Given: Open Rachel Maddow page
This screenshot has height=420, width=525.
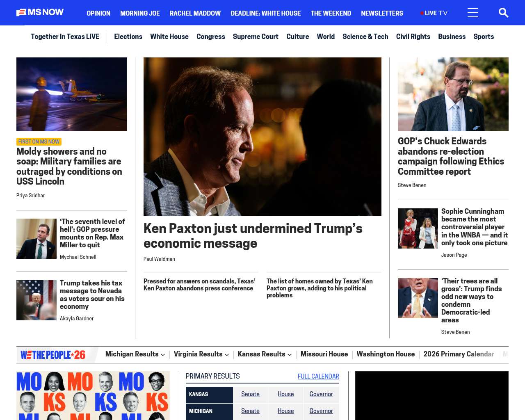Looking at the screenshot, I should click(195, 13).
